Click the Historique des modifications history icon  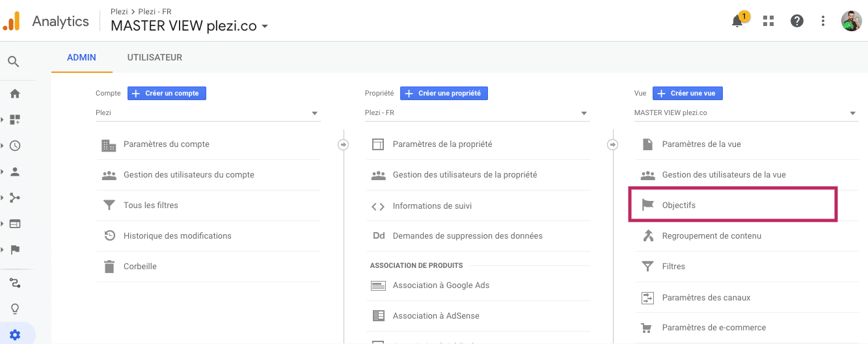[x=109, y=236]
